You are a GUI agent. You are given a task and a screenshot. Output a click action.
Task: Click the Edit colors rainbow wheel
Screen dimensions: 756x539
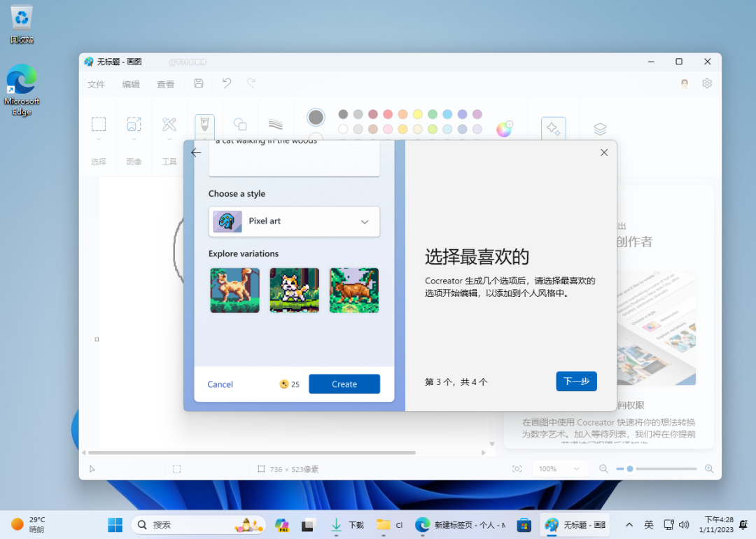click(x=504, y=129)
